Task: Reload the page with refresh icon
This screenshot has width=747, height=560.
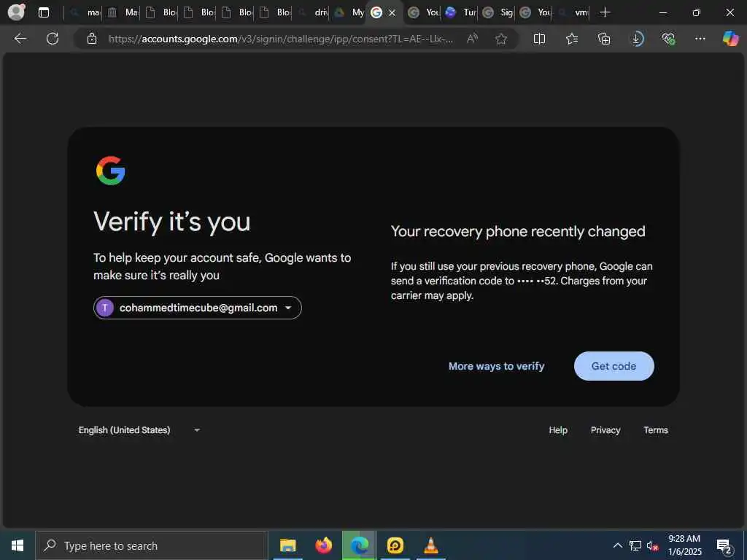Action: click(53, 39)
